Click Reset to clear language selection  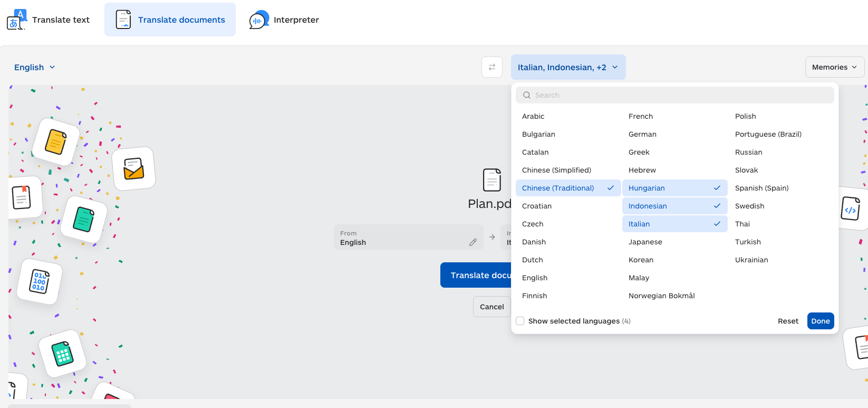point(788,321)
